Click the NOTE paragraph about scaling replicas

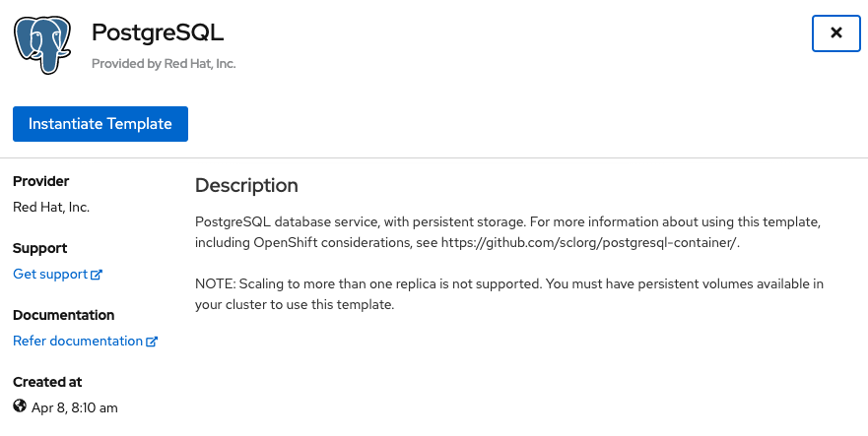(509, 294)
